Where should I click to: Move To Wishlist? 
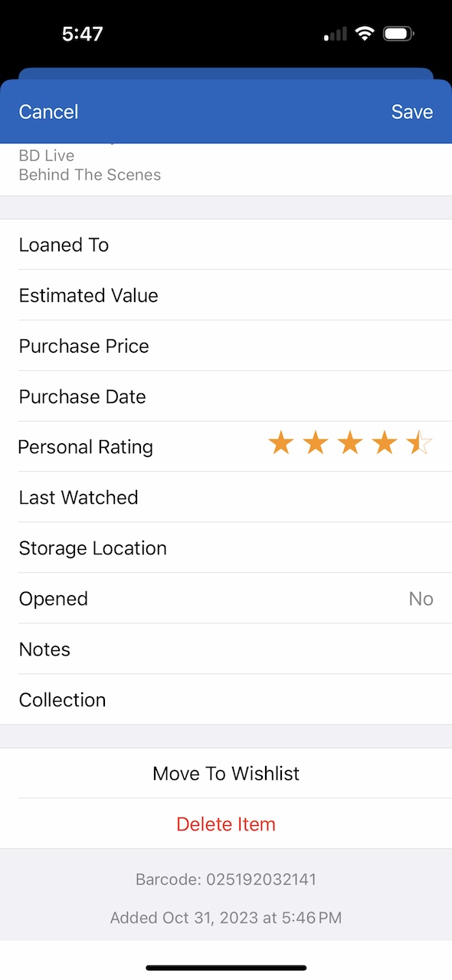pyautogui.click(x=226, y=773)
